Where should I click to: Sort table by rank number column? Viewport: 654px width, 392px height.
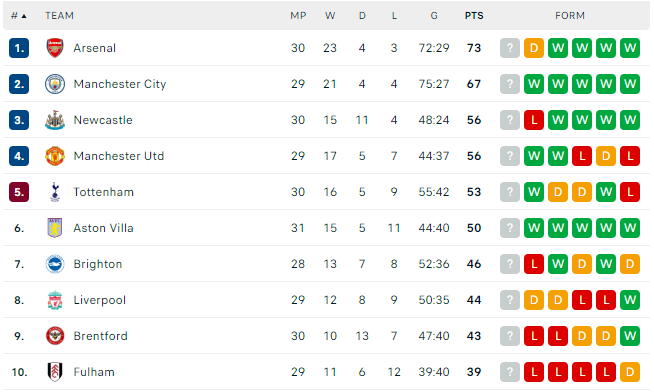18,16
